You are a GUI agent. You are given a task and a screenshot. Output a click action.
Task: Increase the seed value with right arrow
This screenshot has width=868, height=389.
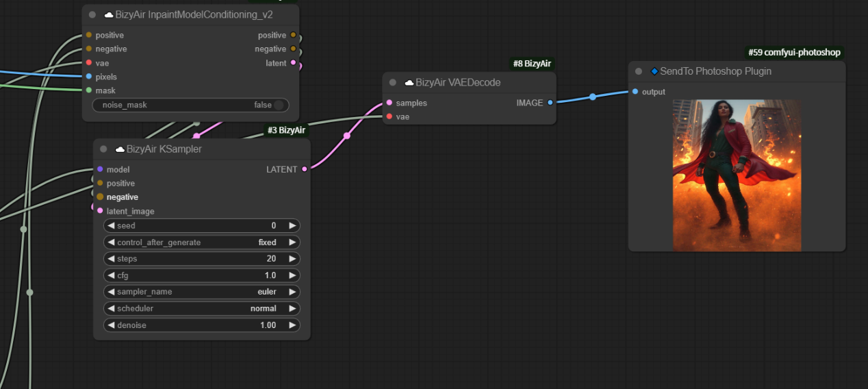(292, 226)
